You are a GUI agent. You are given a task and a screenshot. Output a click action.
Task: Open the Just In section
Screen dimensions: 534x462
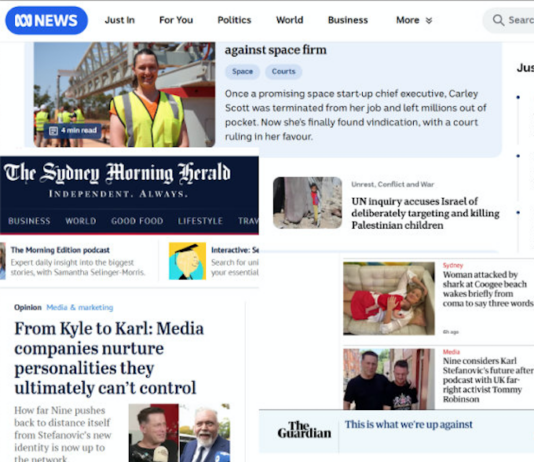pyautogui.click(x=120, y=20)
